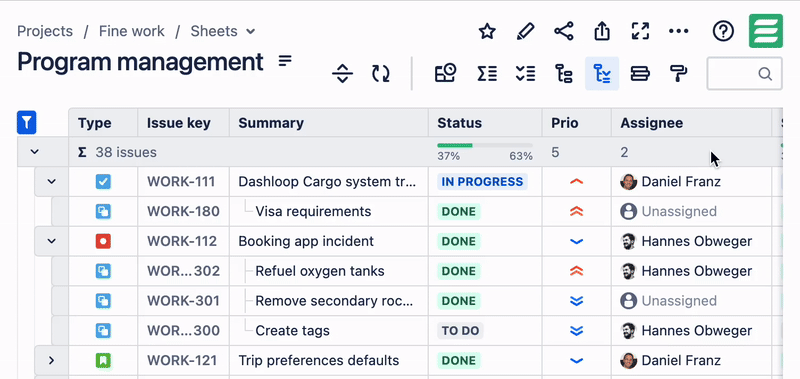The image size is (800, 379).
Task: Click the export upload icon
Action: point(602,31)
